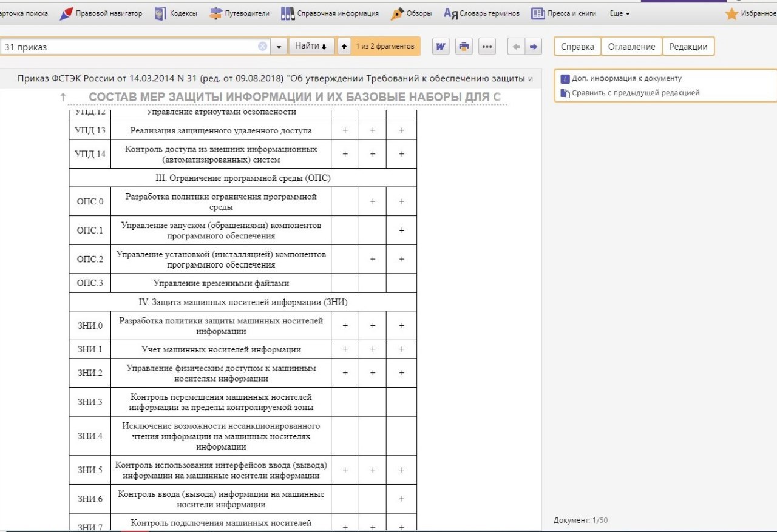777x532 pixels.
Task: Clear the search field with the X icon
Action: click(x=262, y=47)
